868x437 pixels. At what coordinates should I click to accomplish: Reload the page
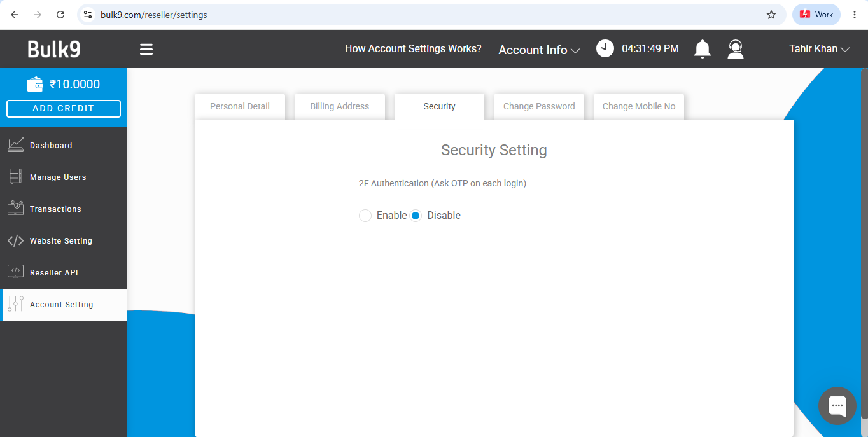click(60, 14)
